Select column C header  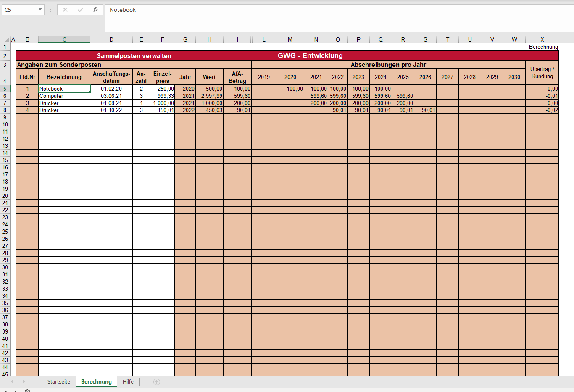click(64, 39)
